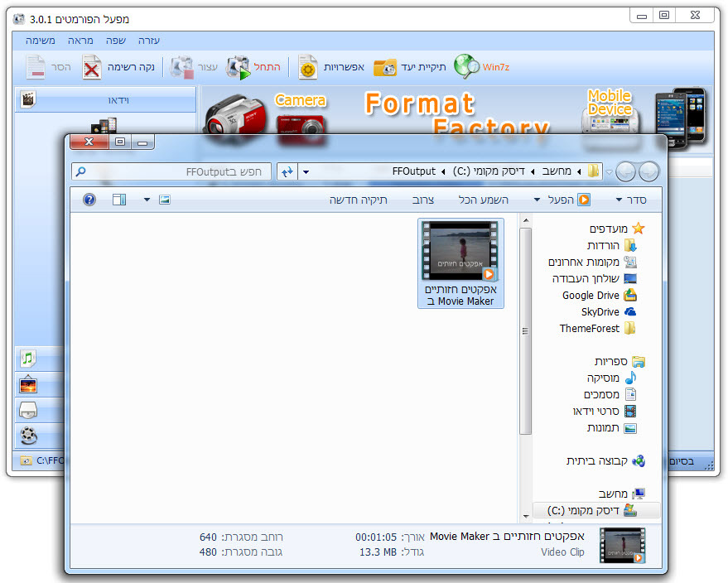
Task: Click the details pane video preview thumbnail
Action: coord(622,546)
